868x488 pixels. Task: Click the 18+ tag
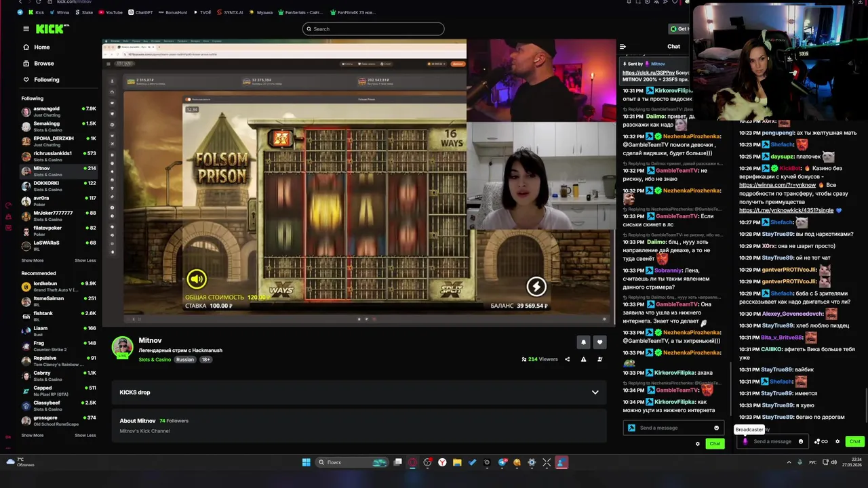click(x=205, y=360)
